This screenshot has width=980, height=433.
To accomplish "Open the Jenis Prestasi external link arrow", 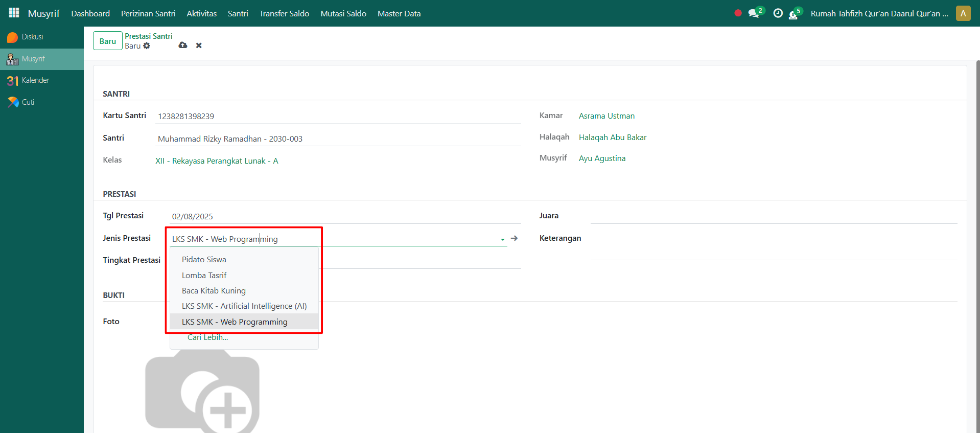I will (514, 238).
